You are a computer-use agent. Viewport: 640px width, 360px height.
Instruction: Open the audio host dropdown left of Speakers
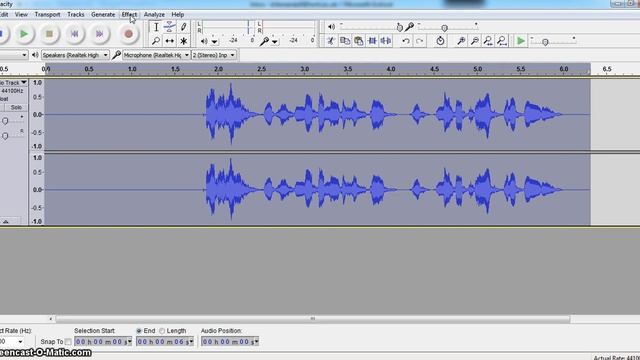coord(13,55)
